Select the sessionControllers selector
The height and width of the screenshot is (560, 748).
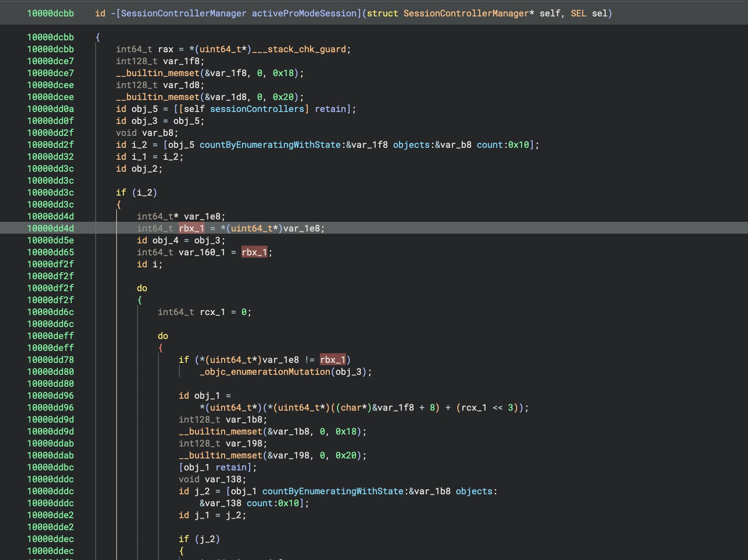point(257,109)
